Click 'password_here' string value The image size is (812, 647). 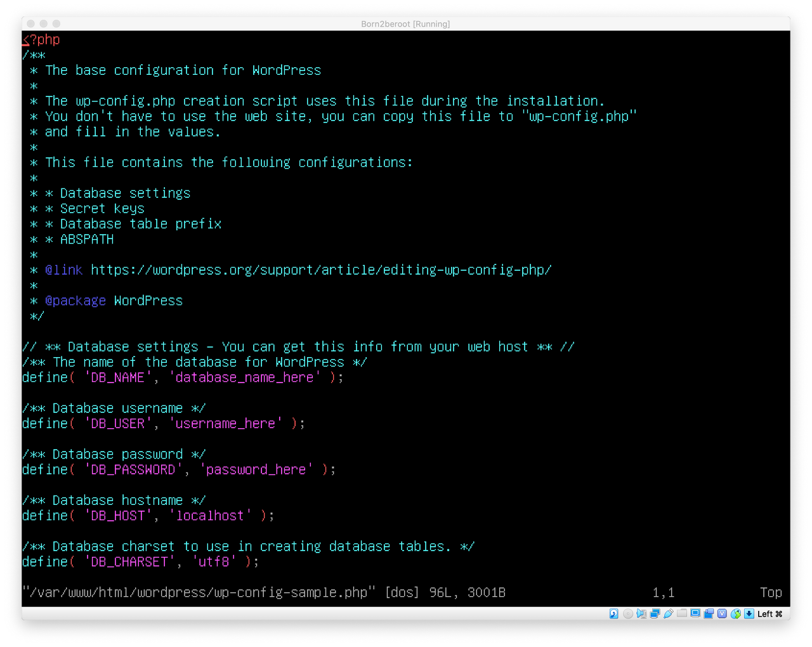click(256, 470)
